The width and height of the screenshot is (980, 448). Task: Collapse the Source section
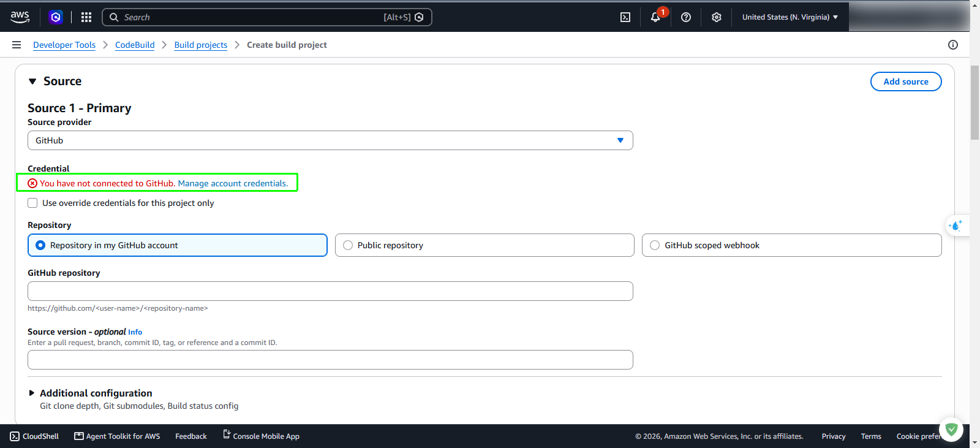[32, 82]
